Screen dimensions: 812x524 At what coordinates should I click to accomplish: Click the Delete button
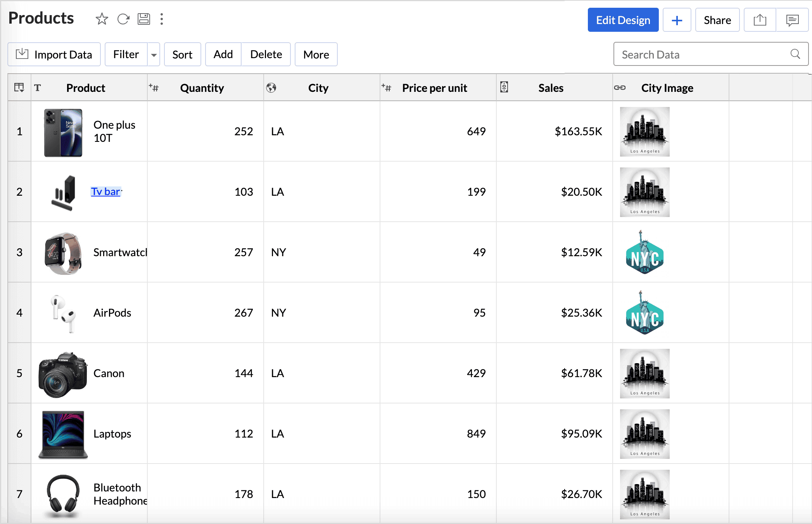point(266,54)
